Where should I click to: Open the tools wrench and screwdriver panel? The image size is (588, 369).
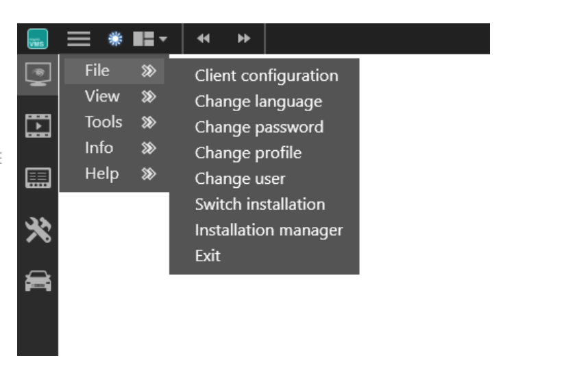click(38, 230)
